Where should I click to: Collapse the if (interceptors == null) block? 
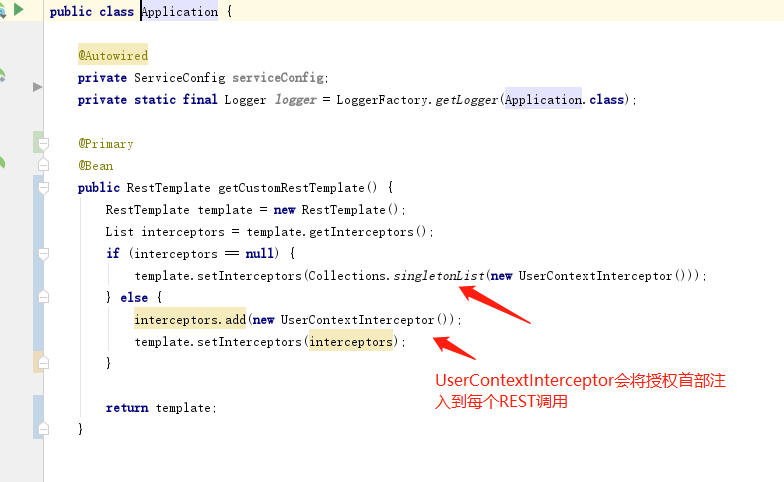pos(44,254)
